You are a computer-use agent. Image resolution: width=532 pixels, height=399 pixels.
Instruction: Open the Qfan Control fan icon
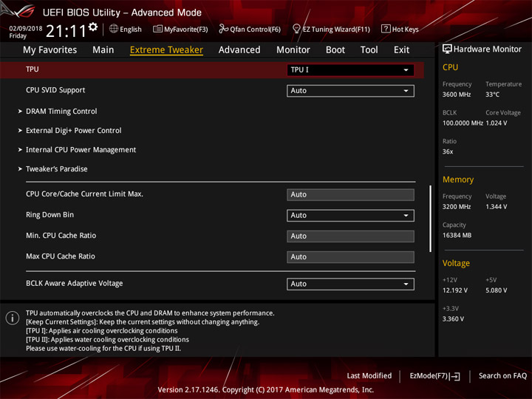[223, 29]
